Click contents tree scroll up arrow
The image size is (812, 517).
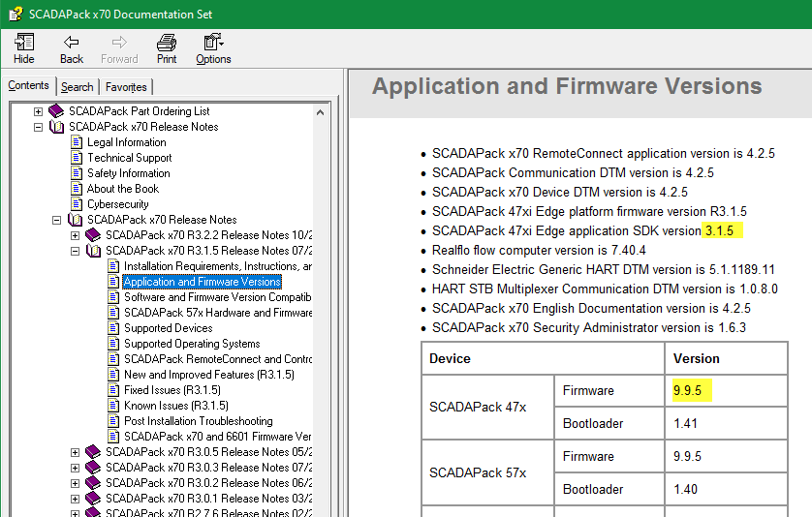[320, 112]
